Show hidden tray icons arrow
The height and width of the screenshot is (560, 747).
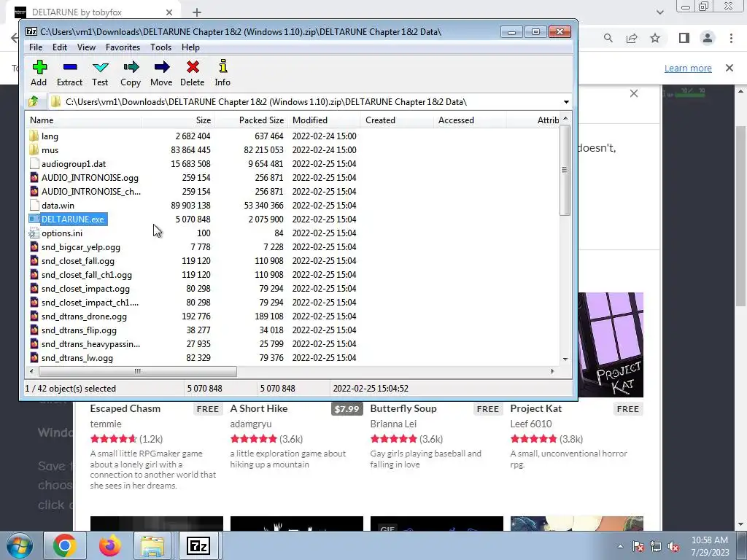(620, 547)
